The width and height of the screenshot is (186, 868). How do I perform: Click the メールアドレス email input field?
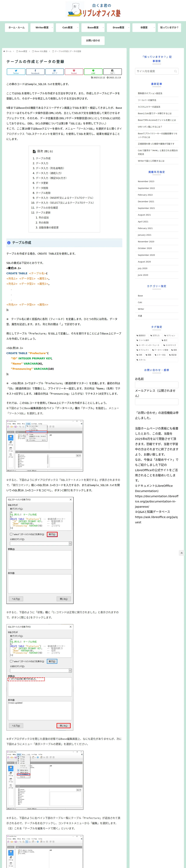click(157, 402)
